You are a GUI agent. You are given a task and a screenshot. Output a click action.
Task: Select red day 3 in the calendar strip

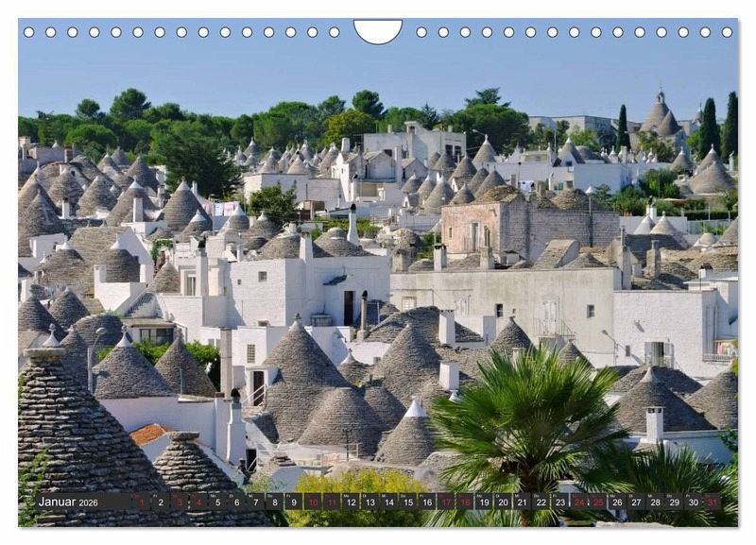[x=180, y=502]
